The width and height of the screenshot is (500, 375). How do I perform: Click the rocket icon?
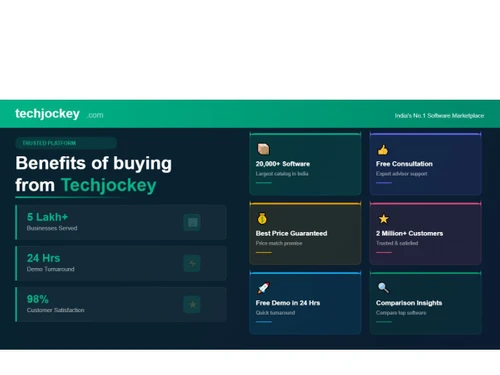click(263, 288)
